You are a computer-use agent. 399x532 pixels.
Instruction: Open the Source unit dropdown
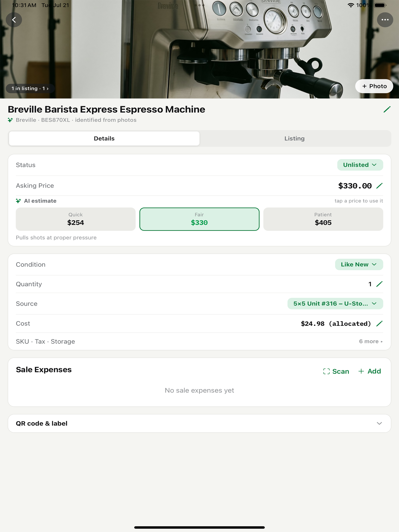(335, 304)
